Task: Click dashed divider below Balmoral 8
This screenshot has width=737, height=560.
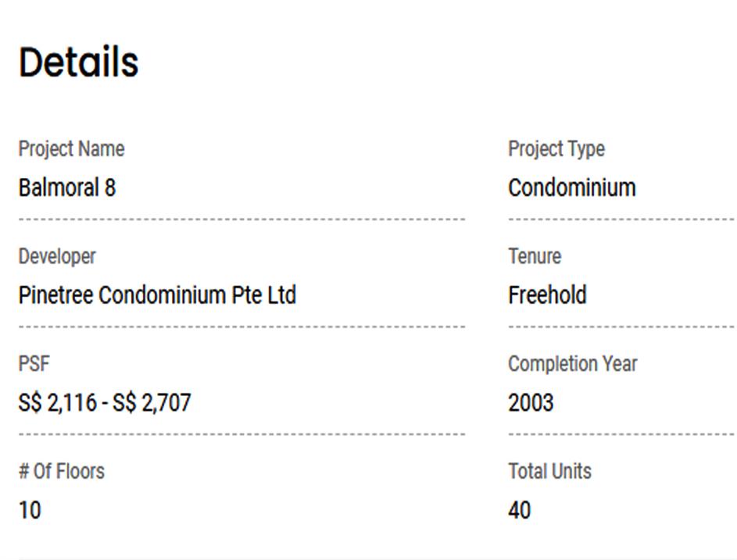Action: (241, 219)
